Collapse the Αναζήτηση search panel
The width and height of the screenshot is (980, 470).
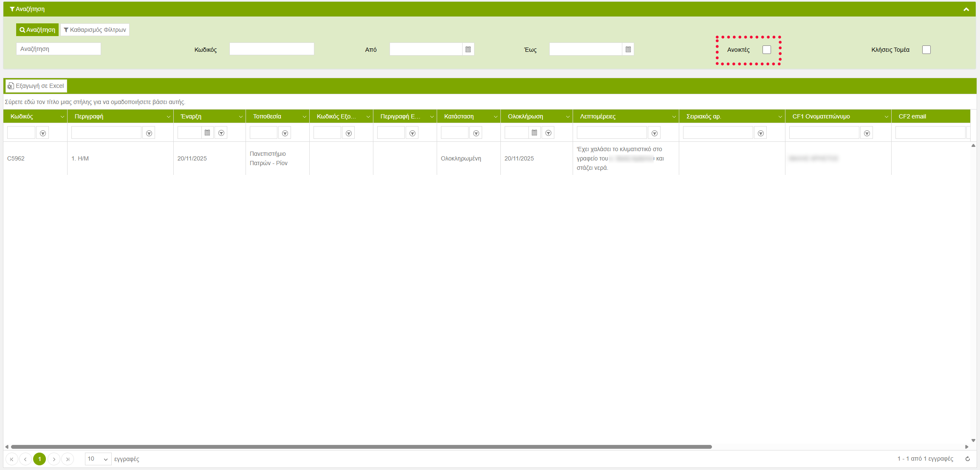(x=966, y=9)
